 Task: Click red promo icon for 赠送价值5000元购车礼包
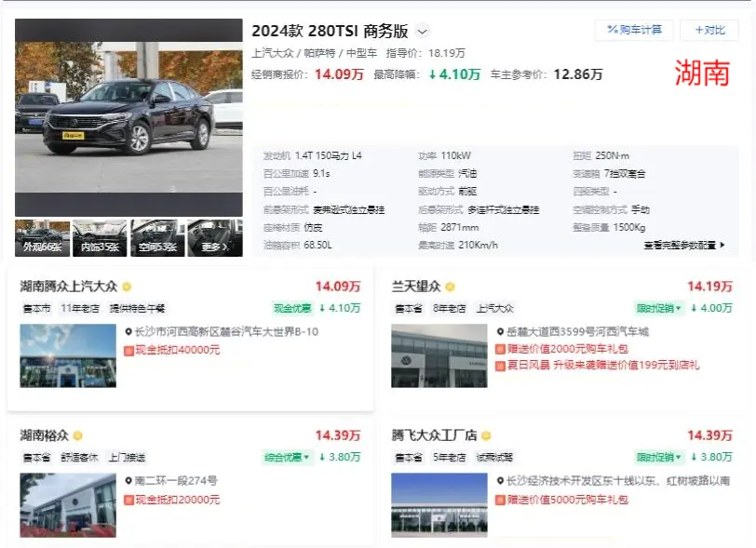coord(501,500)
